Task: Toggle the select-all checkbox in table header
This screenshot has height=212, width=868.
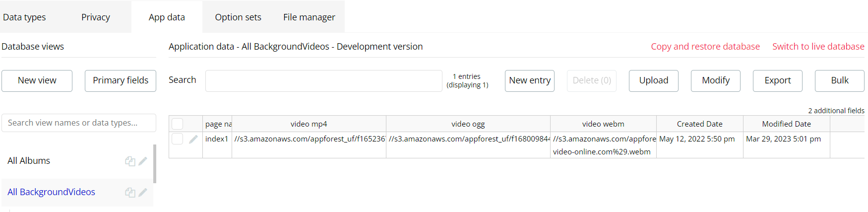Action: 178,124
